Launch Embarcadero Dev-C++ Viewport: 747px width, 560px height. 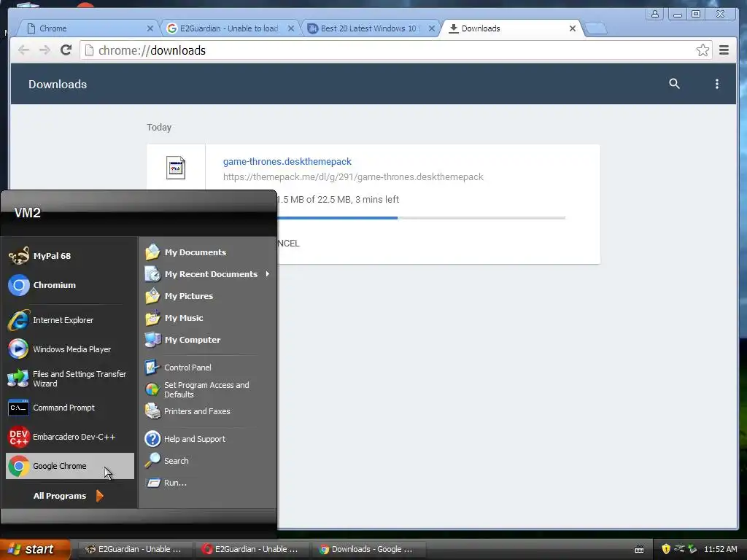point(69,437)
